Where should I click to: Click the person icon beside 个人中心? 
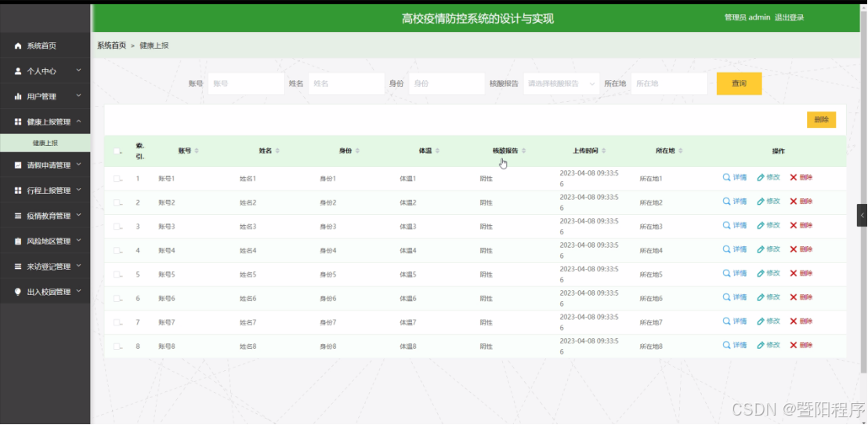(18, 71)
